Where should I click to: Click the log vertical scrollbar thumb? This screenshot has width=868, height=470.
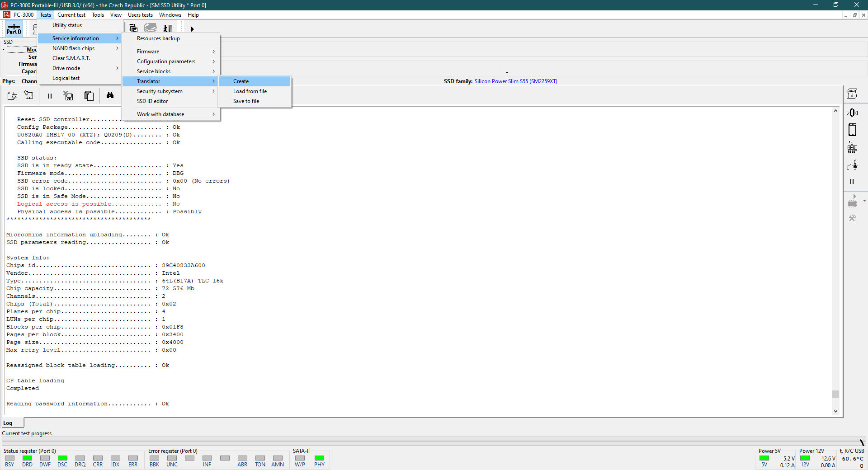pos(835,394)
